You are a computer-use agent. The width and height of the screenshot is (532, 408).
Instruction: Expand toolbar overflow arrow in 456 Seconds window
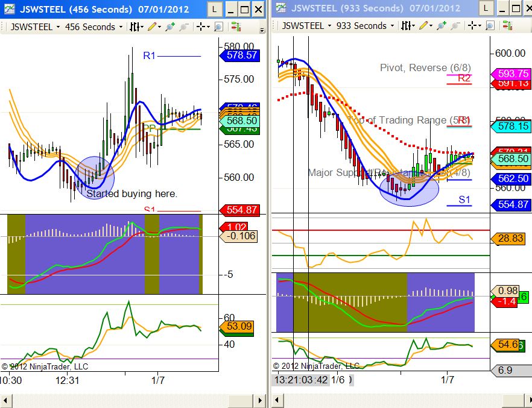[x=262, y=30]
